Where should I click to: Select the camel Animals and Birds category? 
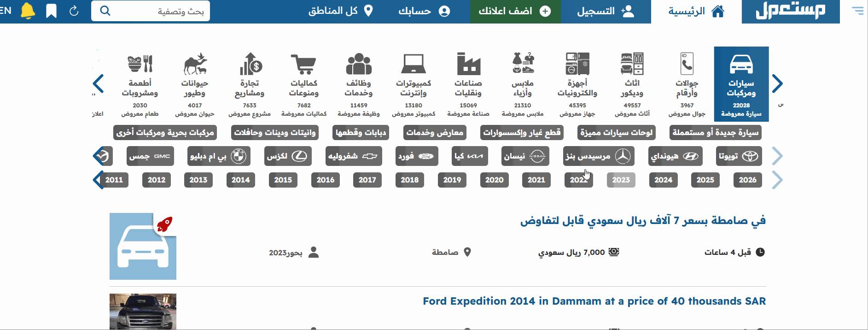[x=195, y=65]
